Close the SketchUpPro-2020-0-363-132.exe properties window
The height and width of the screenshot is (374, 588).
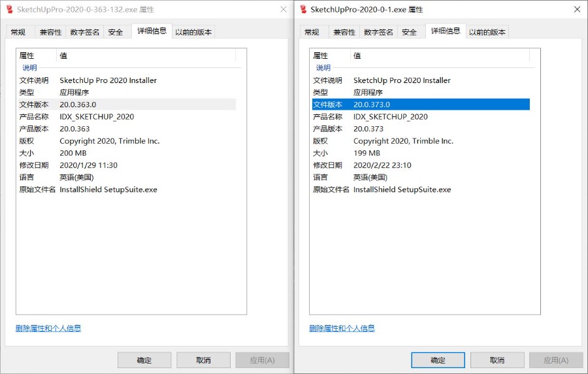tap(284, 9)
